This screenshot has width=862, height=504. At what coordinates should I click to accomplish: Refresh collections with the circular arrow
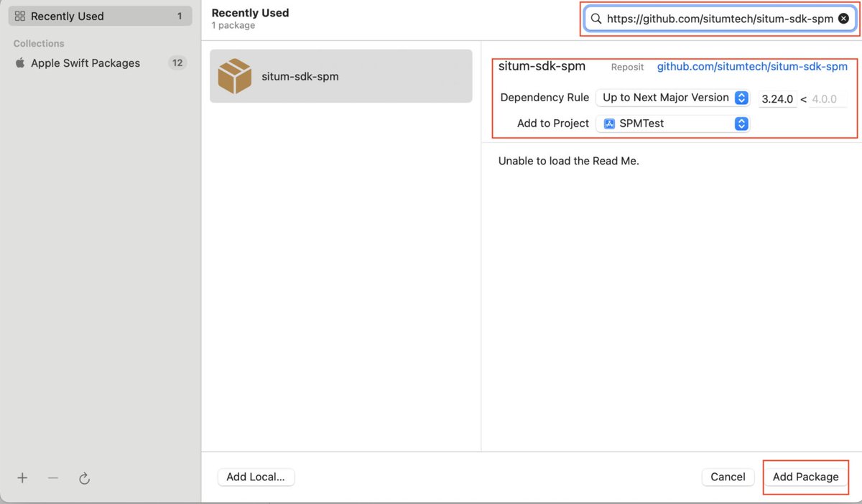click(84, 478)
